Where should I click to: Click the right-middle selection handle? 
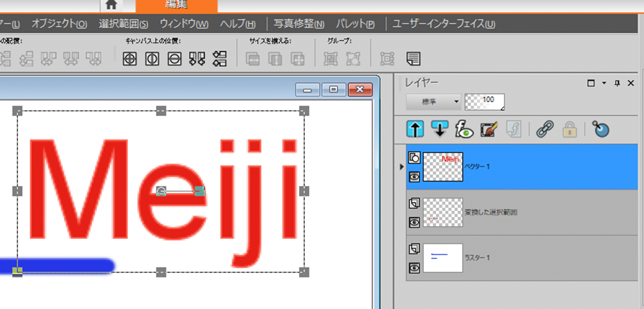[x=304, y=191]
